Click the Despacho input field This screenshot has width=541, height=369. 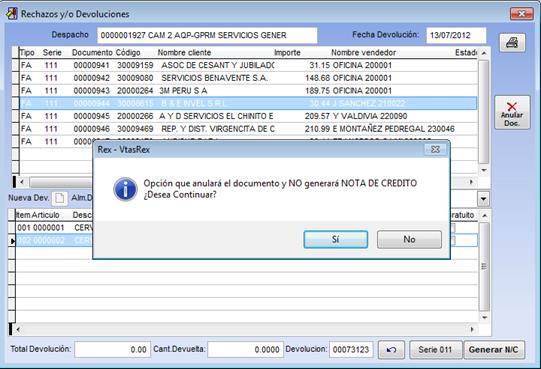[x=207, y=35]
